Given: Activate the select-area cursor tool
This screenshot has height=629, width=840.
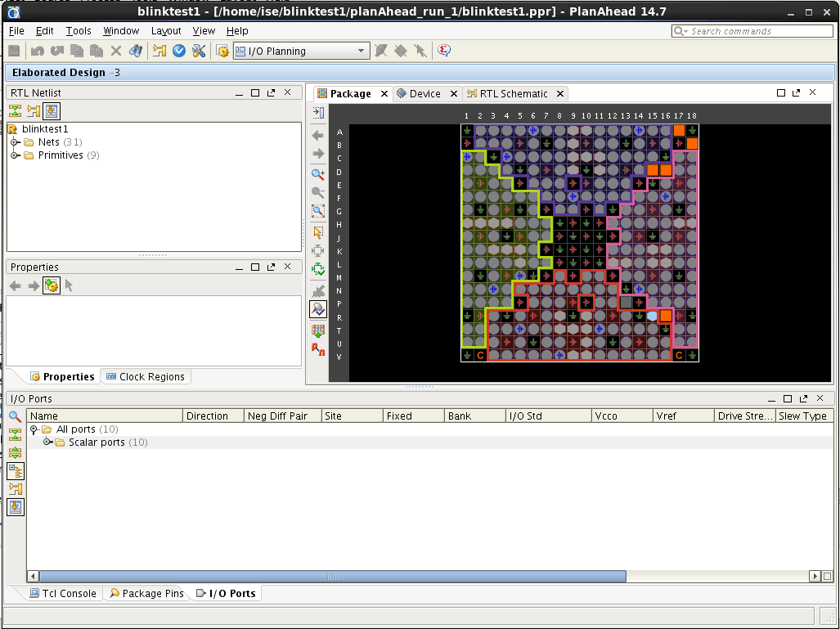Looking at the screenshot, I should click(x=318, y=232).
